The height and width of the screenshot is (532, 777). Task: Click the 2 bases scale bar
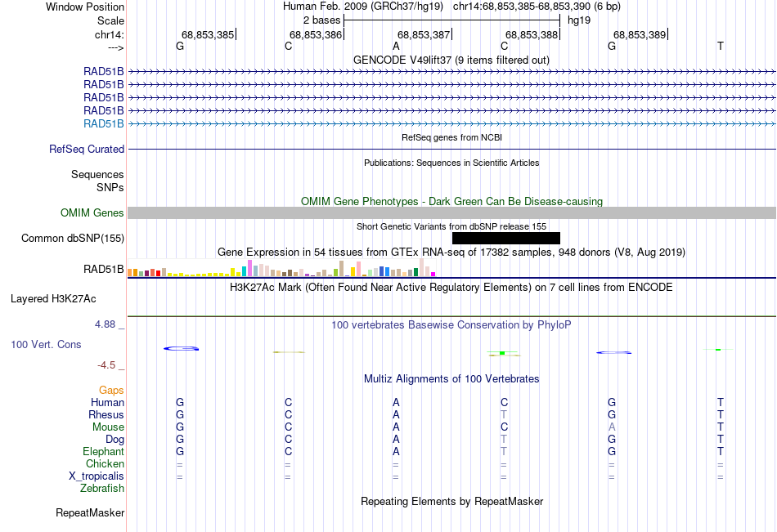(452, 20)
